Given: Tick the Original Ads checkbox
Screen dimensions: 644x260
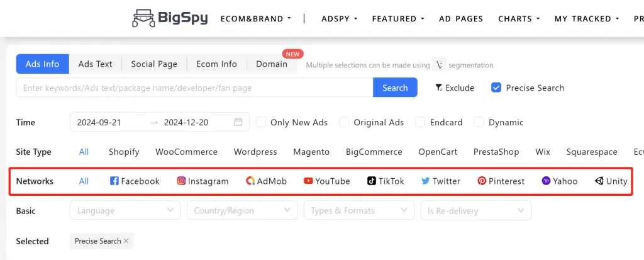Looking at the screenshot, I should coord(344,122).
